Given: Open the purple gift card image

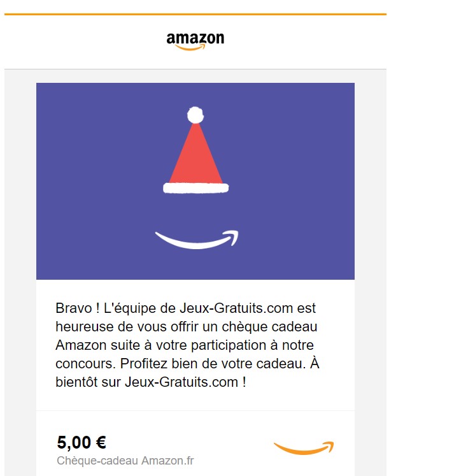Looking at the screenshot, I should (195, 181).
